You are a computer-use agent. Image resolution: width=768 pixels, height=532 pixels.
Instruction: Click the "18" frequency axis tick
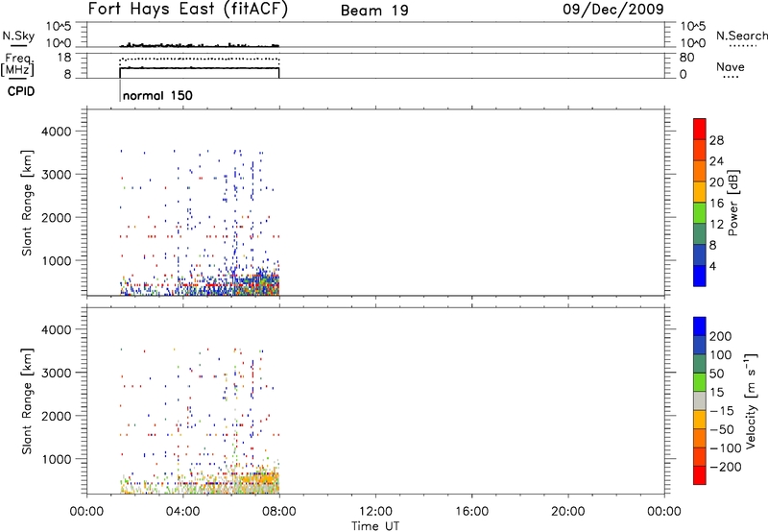tap(64, 58)
